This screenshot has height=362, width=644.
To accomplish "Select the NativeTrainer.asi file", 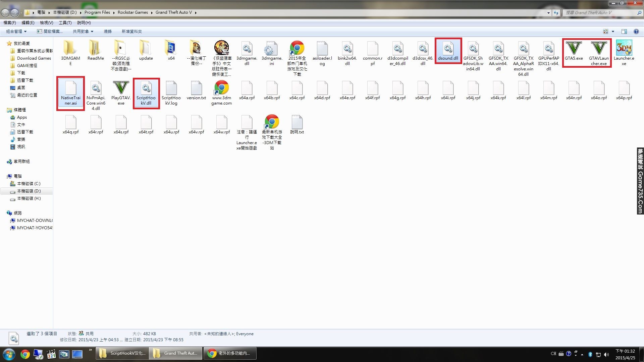I will pyautogui.click(x=70, y=89).
